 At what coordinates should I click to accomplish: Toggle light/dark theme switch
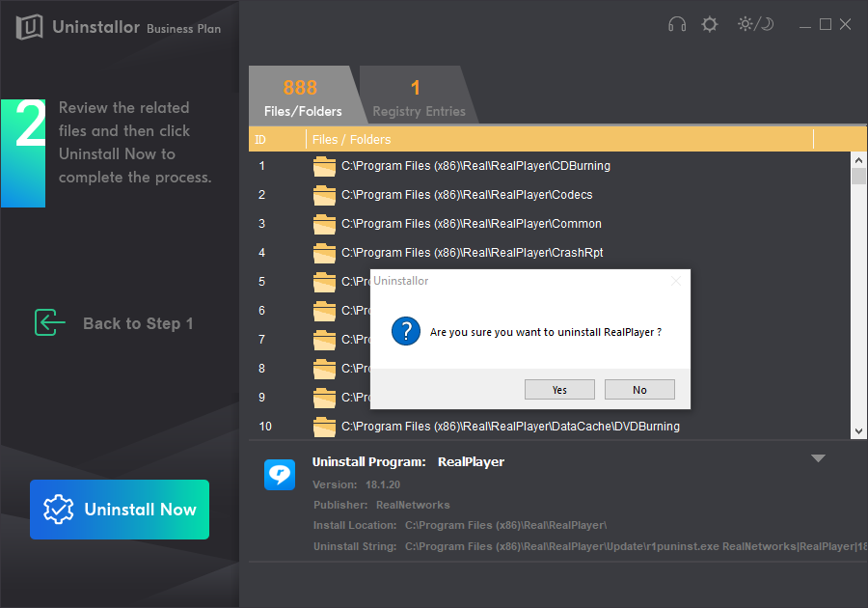point(755,24)
